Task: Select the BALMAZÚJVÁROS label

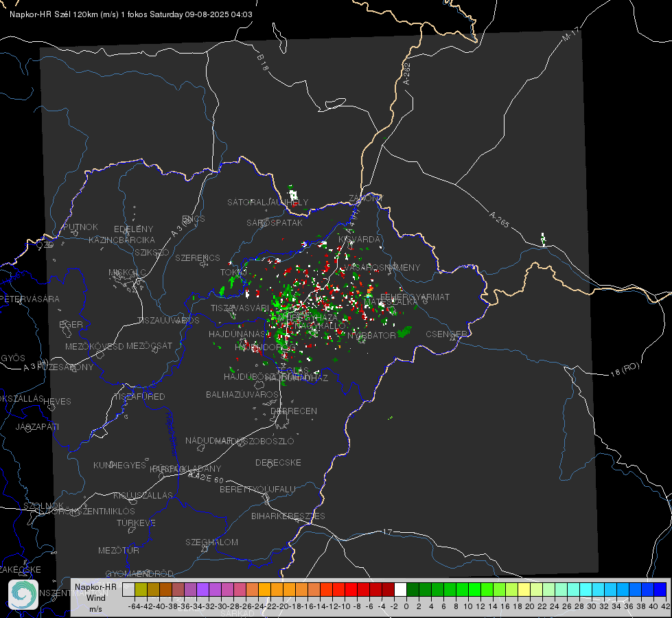Action: pyautogui.click(x=242, y=394)
